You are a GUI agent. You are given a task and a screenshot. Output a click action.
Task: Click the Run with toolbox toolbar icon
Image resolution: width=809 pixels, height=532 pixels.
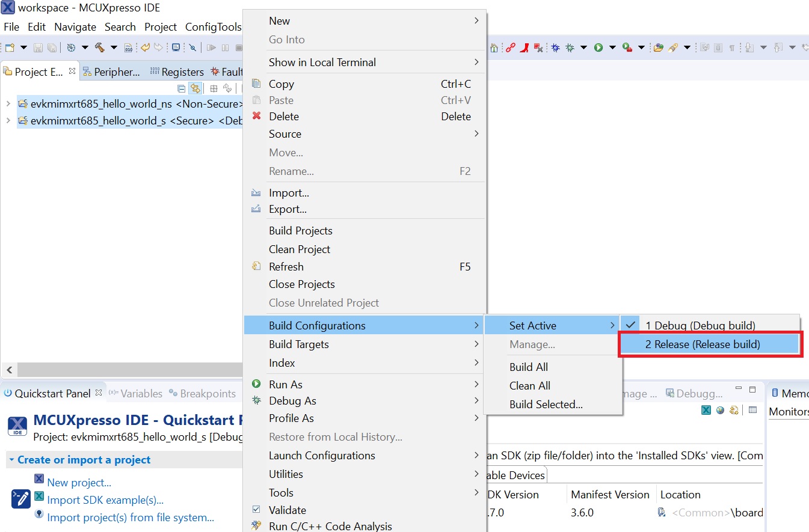tap(627, 47)
